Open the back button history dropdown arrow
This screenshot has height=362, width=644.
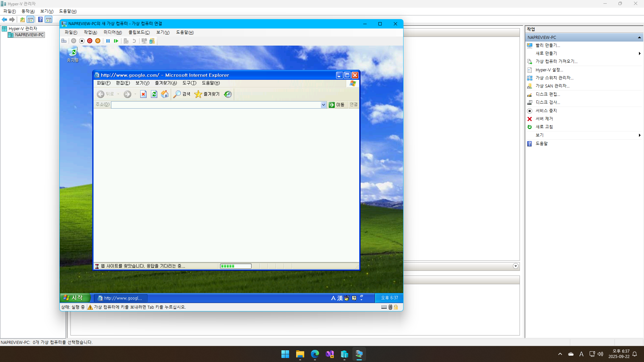click(x=118, y=94)
